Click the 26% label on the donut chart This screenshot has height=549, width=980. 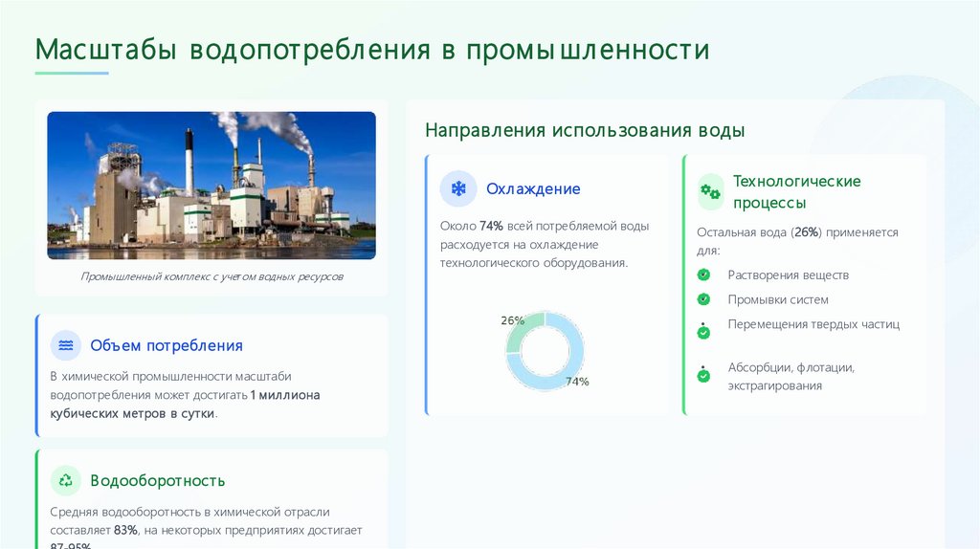point(513,320)
